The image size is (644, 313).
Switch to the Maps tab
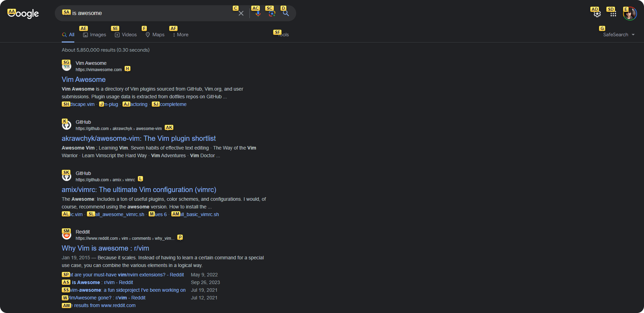[x=155, y=35]
